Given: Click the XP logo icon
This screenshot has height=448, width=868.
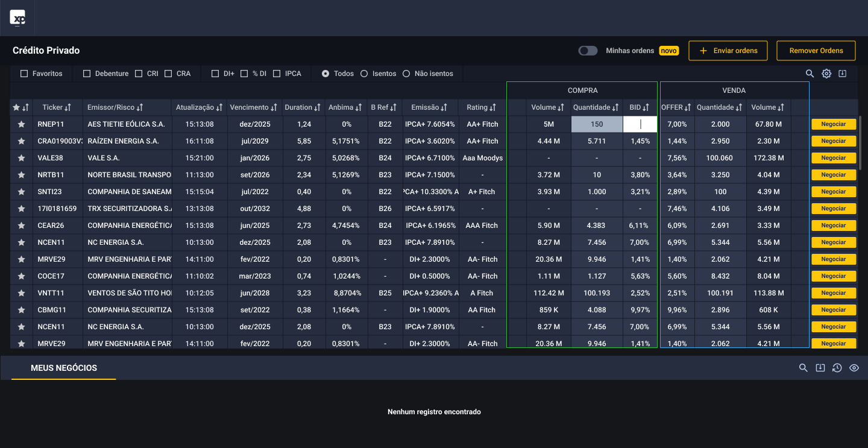Looking at the screenshot, I should [18, 18].
